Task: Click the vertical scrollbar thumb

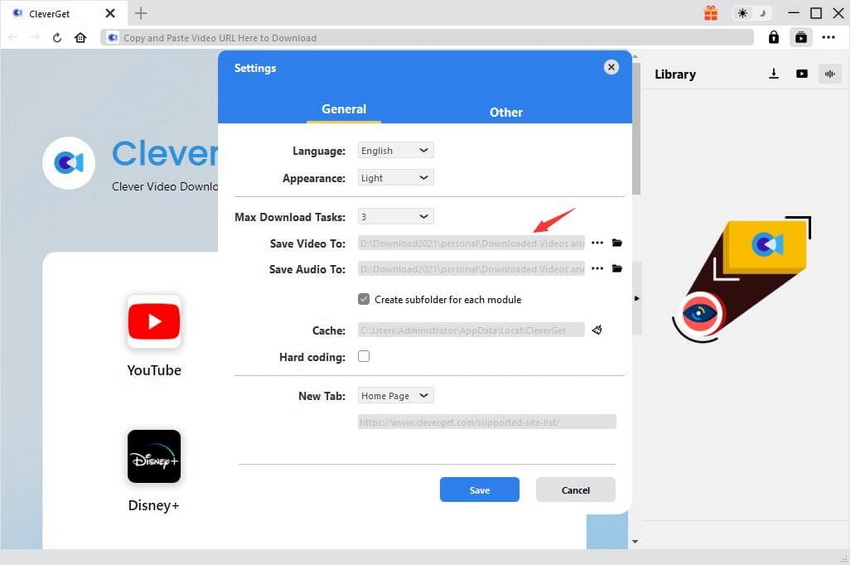Action: tap(636, 127)
